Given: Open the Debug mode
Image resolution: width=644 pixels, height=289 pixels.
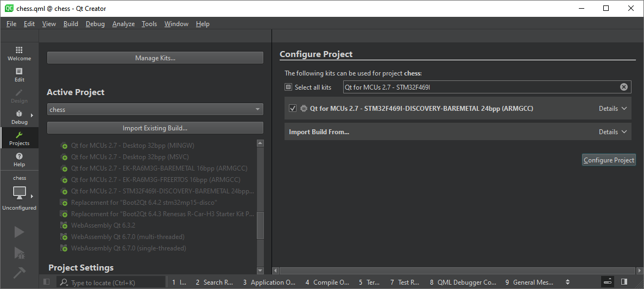Looking at the screenshot, I should coord(19,117).
